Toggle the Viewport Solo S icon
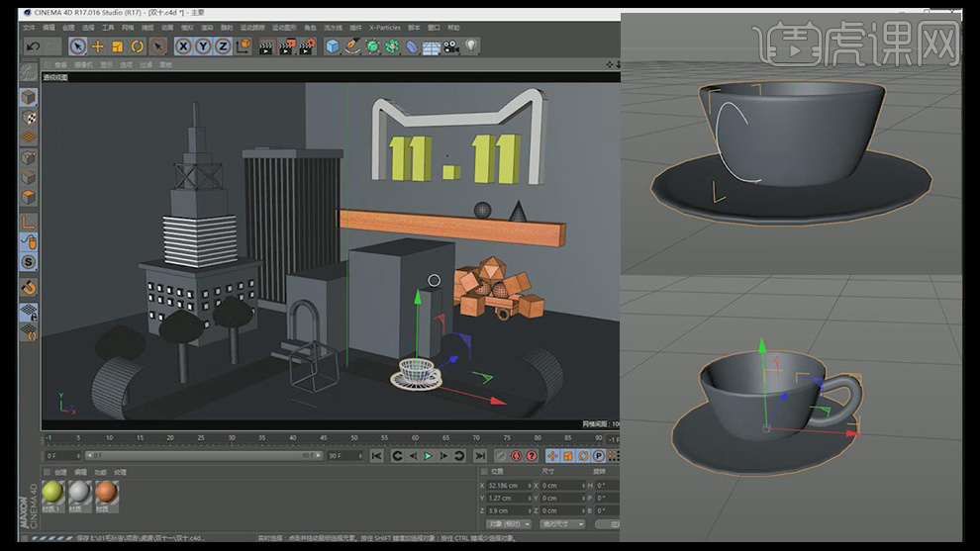This screenshot has height=551, width=980. click(28, 262)
